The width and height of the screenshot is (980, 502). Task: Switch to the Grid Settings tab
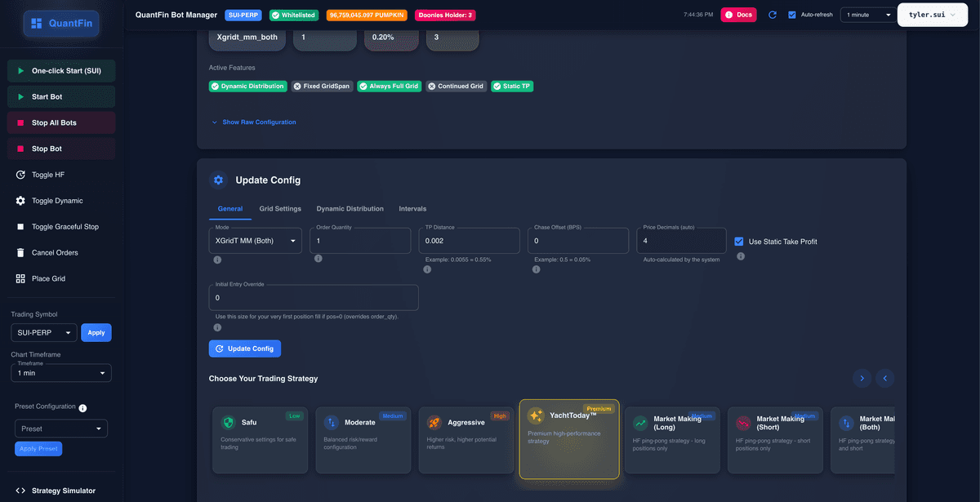click(280, 209)
